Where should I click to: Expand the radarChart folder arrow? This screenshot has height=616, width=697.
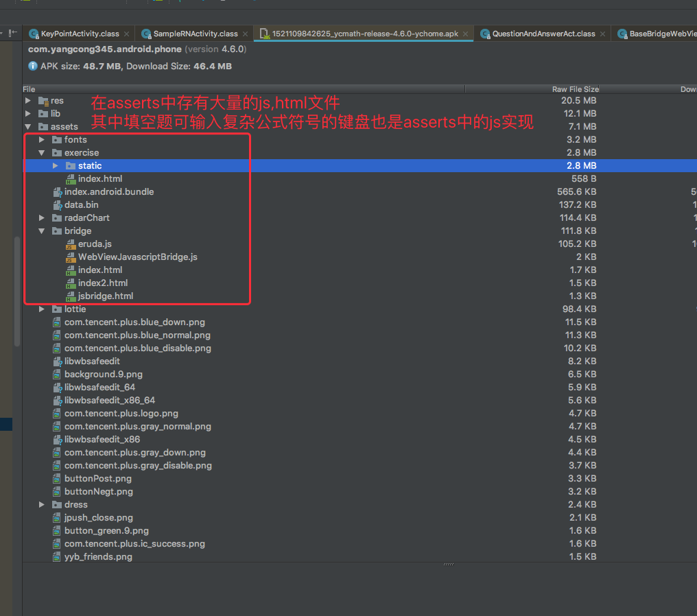[42, 217]
